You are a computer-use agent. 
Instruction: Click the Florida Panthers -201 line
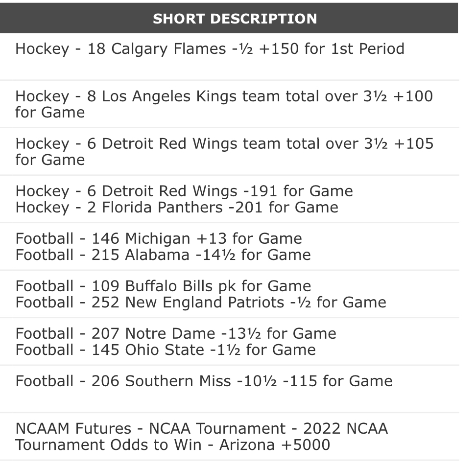coord(176,207)
